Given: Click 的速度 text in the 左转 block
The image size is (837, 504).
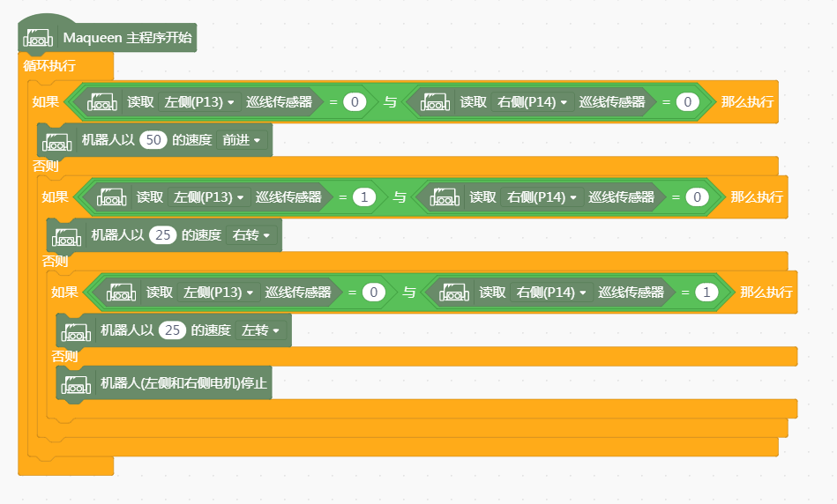Looking at the screenshot, I should tap(211, 330).
